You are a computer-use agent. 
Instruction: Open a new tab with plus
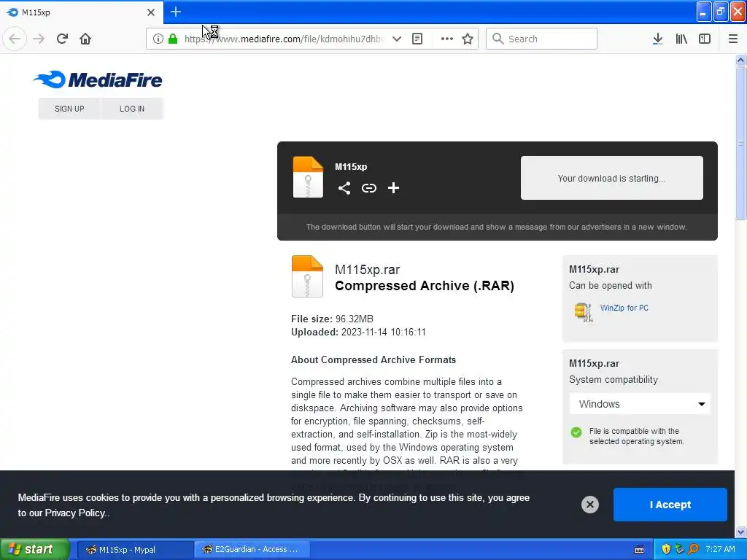click(176, 12)
